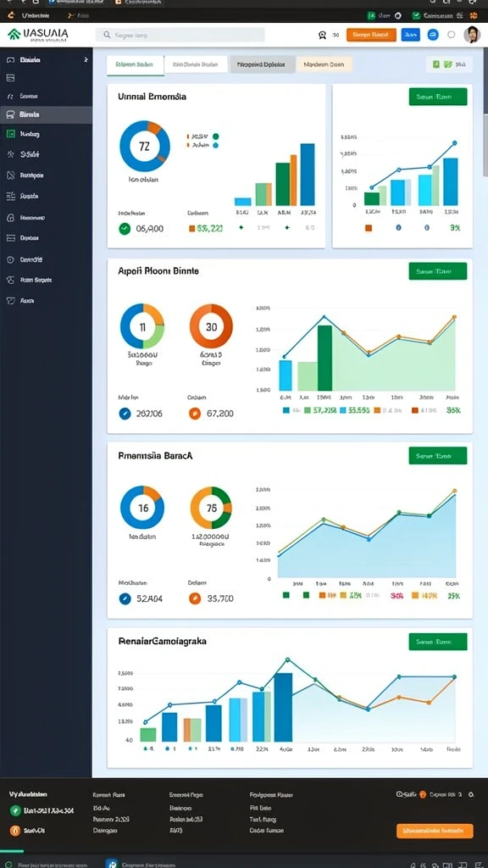Click the orange button in the header

pyautogui.click(x=371, y=34)
